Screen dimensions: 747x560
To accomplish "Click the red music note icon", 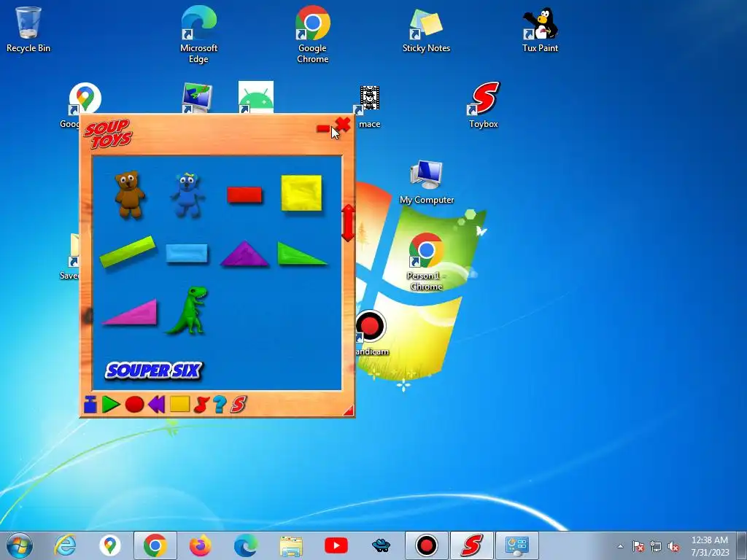I will click(201, 404).
